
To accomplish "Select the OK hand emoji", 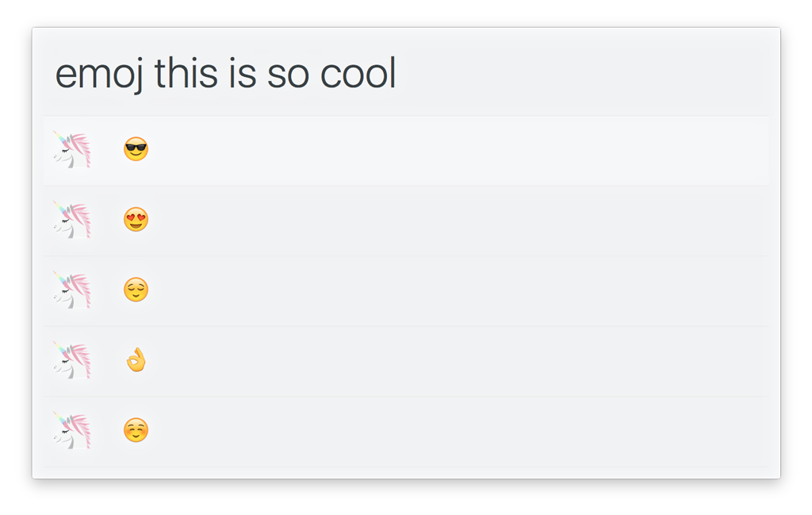I will click(136, 360).
